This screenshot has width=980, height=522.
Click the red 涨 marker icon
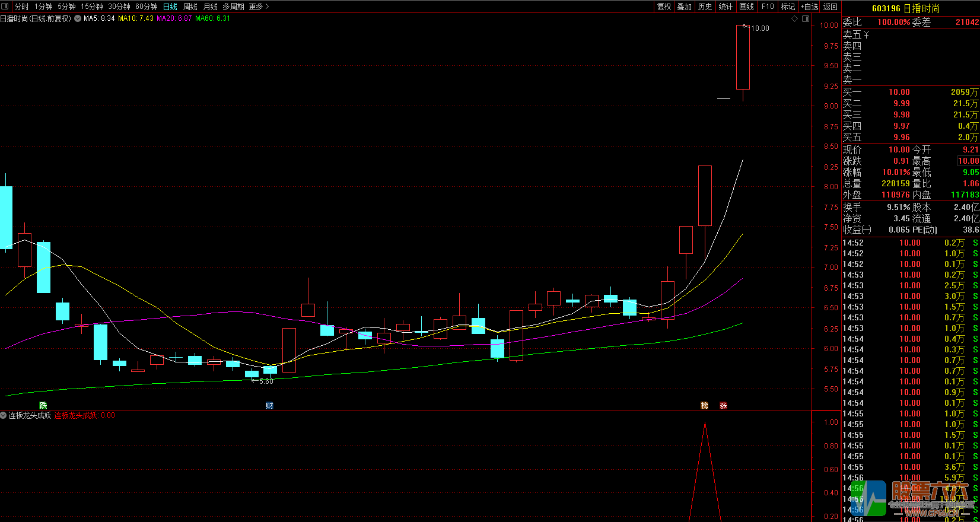coord(723,405)
